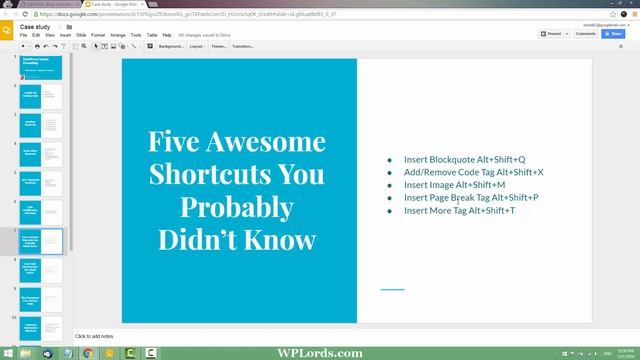The image size is (640, 360).
Task: Select the zoom magnifier tool
Action: [84, 47]
